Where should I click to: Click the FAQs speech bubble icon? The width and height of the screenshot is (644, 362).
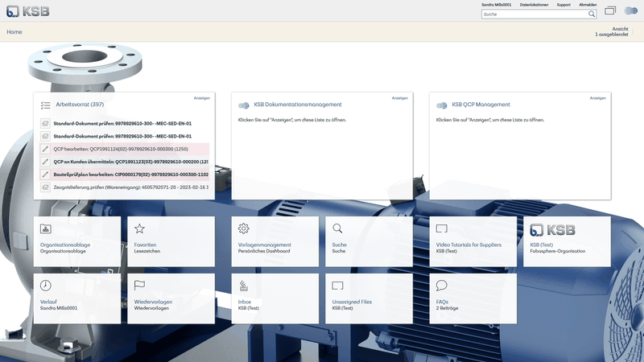coord(441,286)
